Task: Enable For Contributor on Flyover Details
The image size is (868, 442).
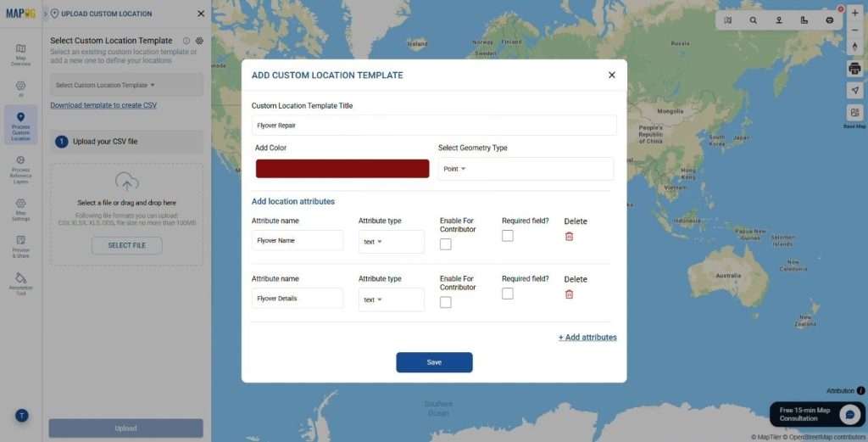Action: (446, 302)
